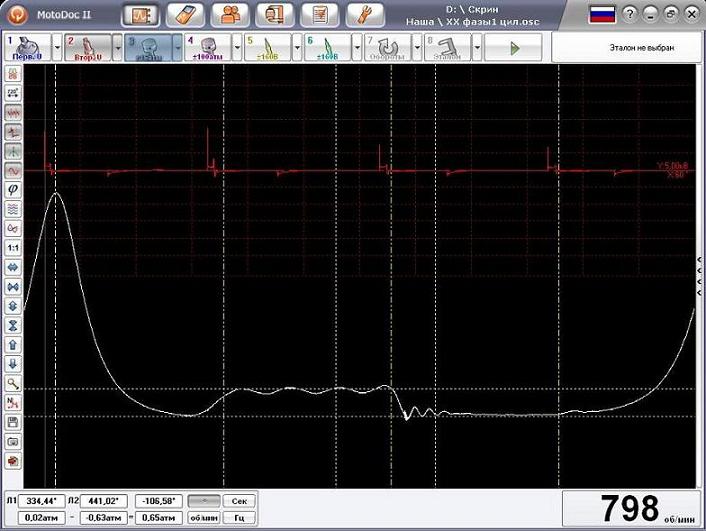Click the Л1 angle field 334,44°
The width and height of the screenshot is (706, 531).
tap(41, 501)
